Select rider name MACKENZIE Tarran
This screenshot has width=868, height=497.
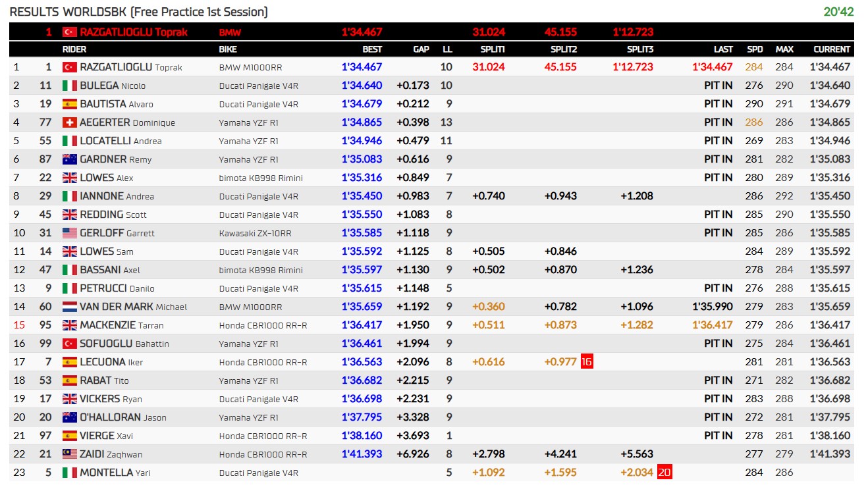(122, 325)
